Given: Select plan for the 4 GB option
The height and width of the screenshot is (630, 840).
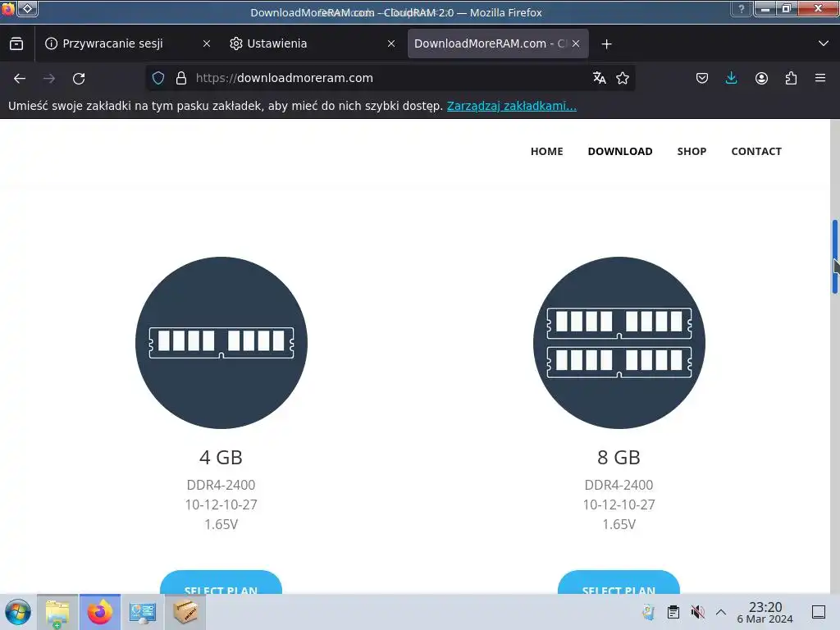Looking at the screenshot, I should pyautogui.click(x=221, y=582).
